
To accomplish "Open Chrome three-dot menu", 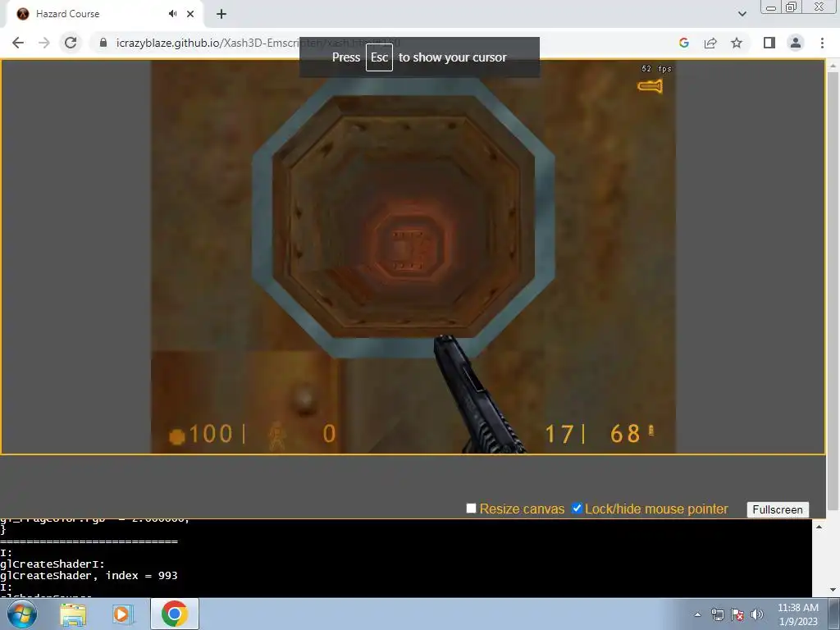I will (822, 43).
